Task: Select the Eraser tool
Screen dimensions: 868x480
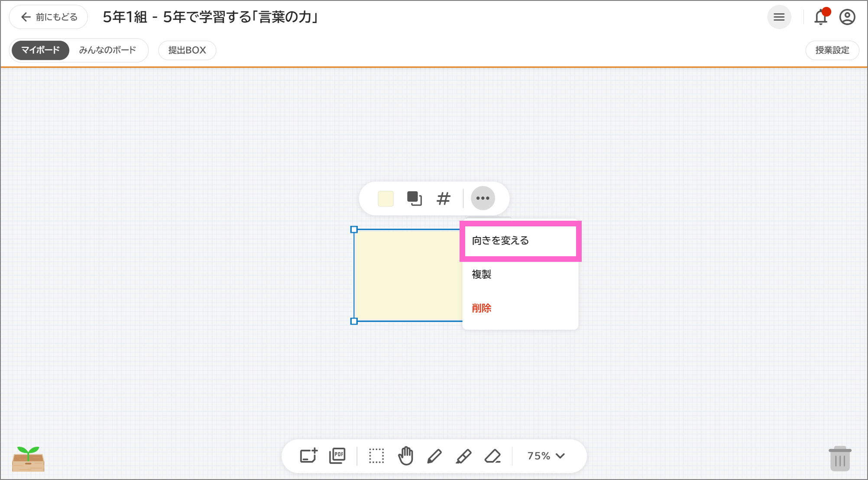Action: tap(493, 455)
